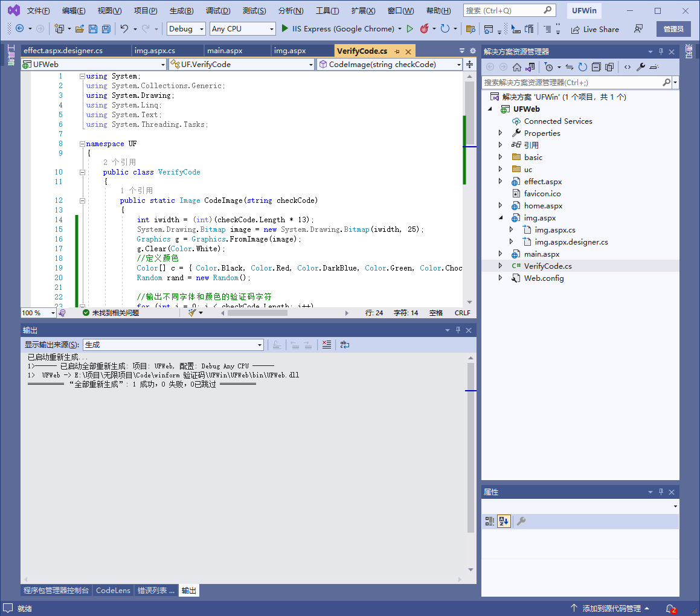
Task: Toggle word wrap in the Output panel
Action: (x=345, y=345)
